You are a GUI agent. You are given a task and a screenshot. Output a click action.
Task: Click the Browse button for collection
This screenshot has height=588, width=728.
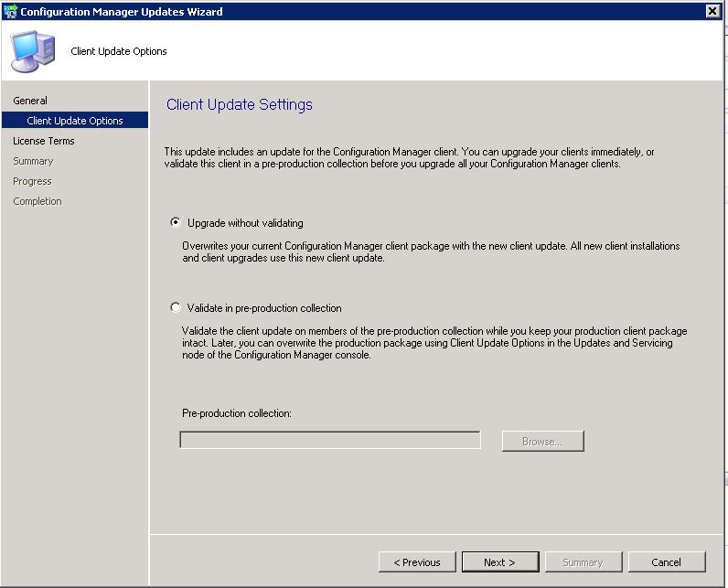(542, 441)
